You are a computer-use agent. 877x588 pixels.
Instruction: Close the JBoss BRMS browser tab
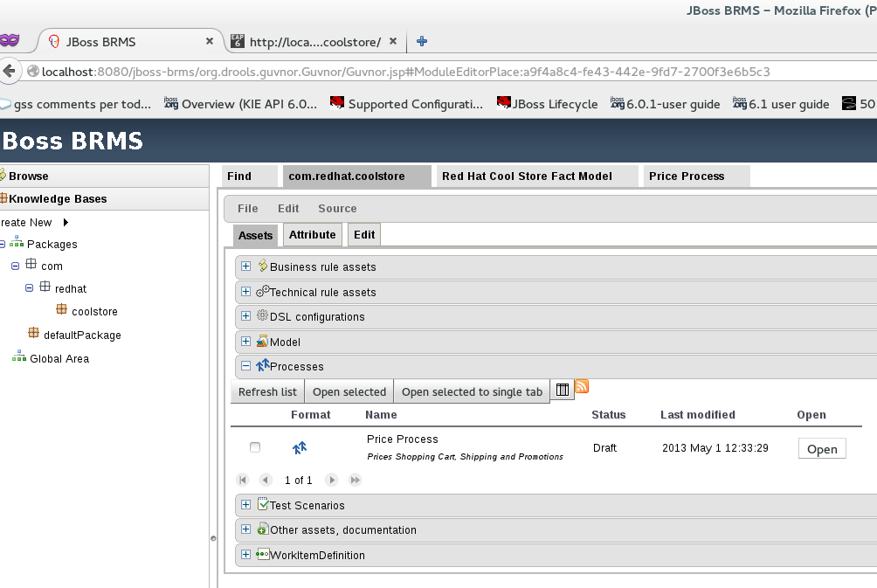(209, 41)
